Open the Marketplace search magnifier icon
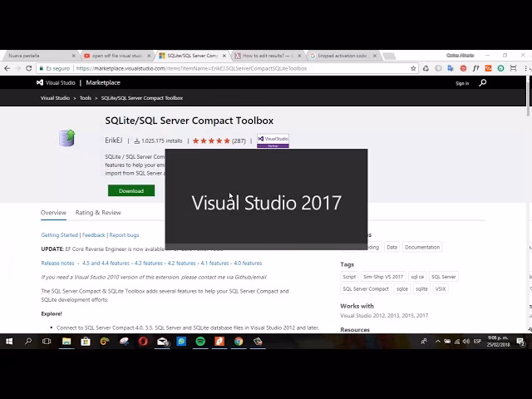The height and width of the screenshot is (399, 532). coord(482,83)
